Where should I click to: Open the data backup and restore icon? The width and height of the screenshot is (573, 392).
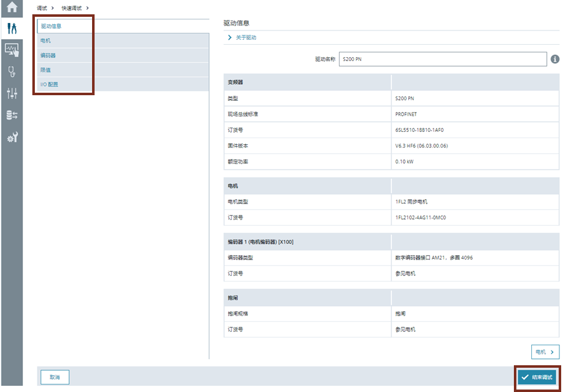(11, 115)
